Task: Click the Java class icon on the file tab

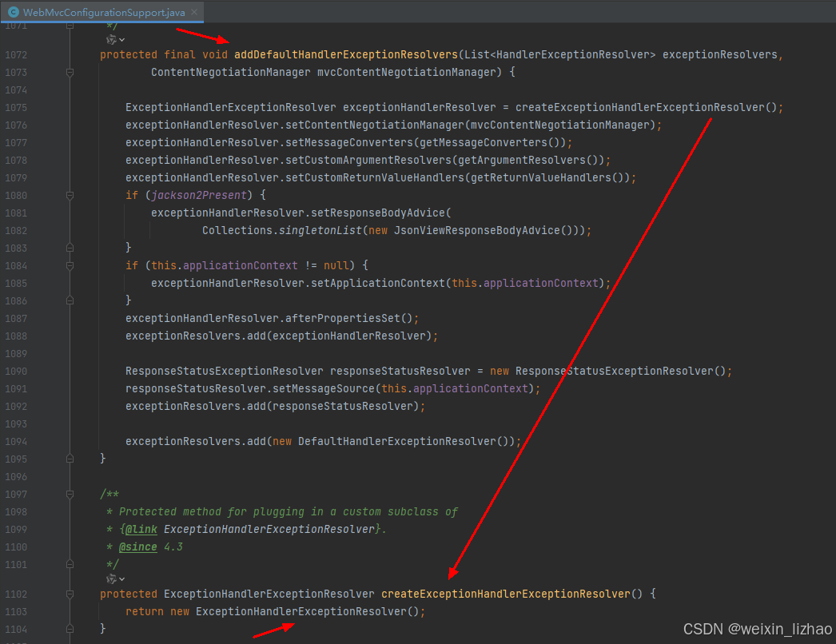Action: point(14,12)
